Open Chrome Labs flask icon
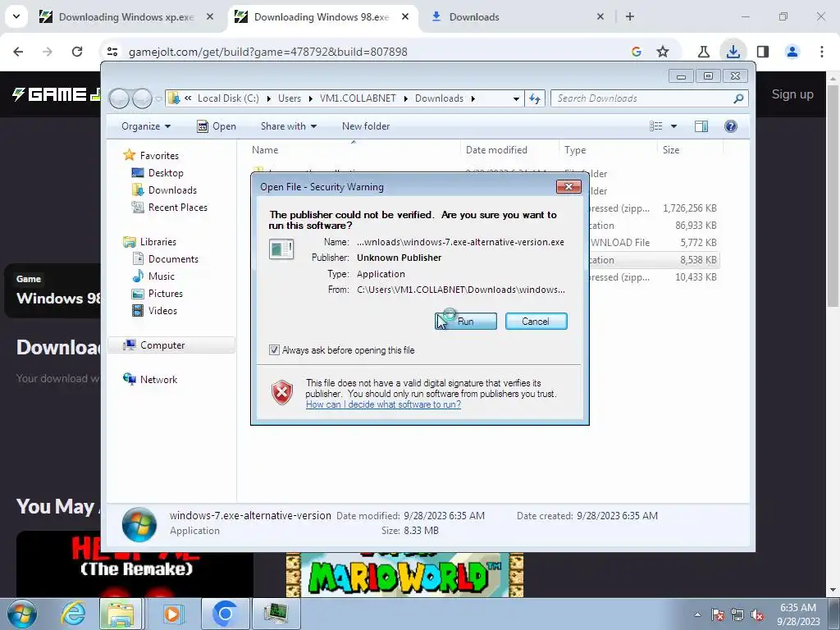 (x=703, y=52)
